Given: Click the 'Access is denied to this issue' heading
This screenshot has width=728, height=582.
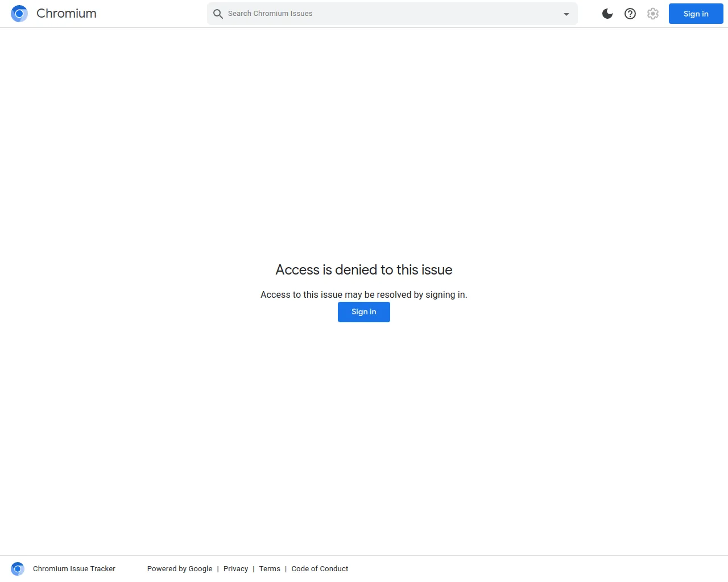Looking at the screenshot, I should pyautogui.click(x=364, y=270).
